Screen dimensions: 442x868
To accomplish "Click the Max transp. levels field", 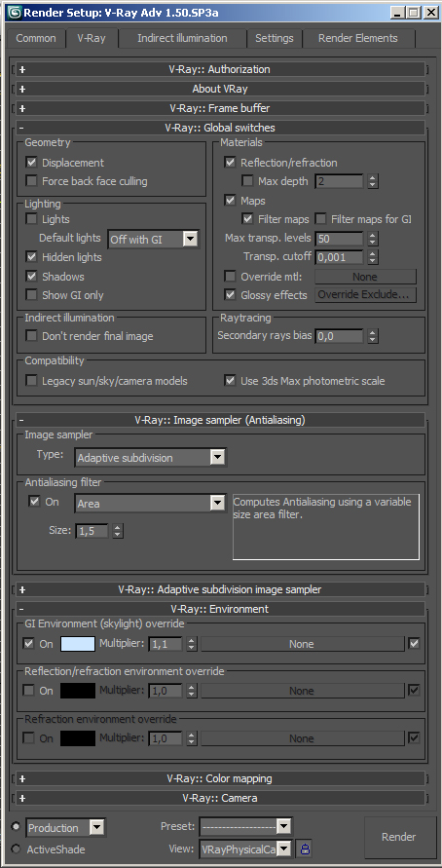I will coord(339,239).
